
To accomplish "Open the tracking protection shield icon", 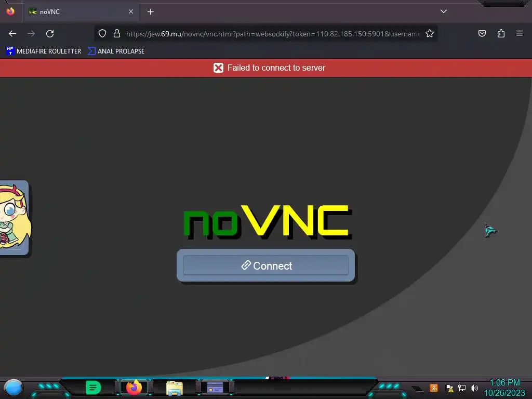I will (x=102, y=33).
